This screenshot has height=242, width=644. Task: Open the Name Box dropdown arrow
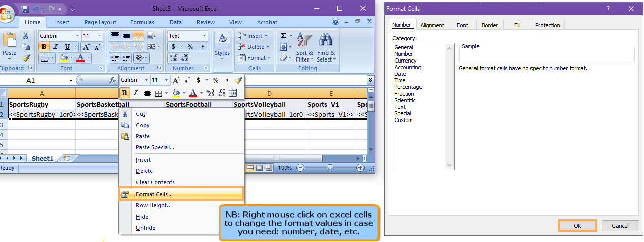71,81
